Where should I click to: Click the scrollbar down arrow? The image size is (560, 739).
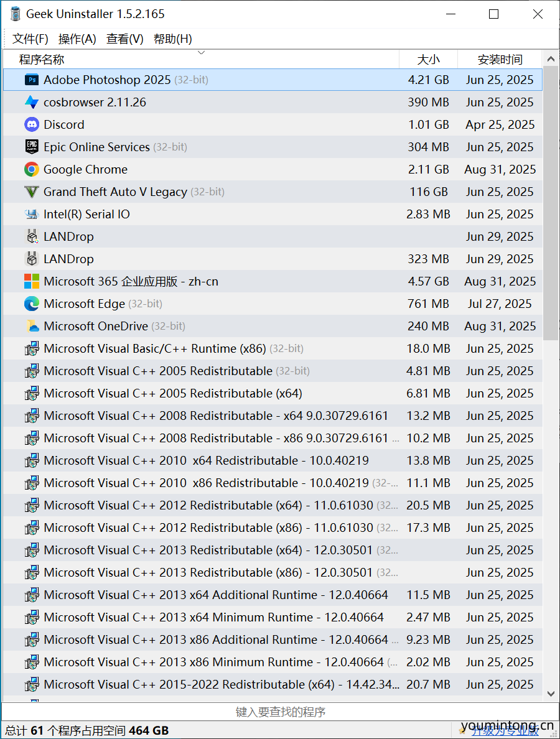pyautogui.click(x=551, y=694)
